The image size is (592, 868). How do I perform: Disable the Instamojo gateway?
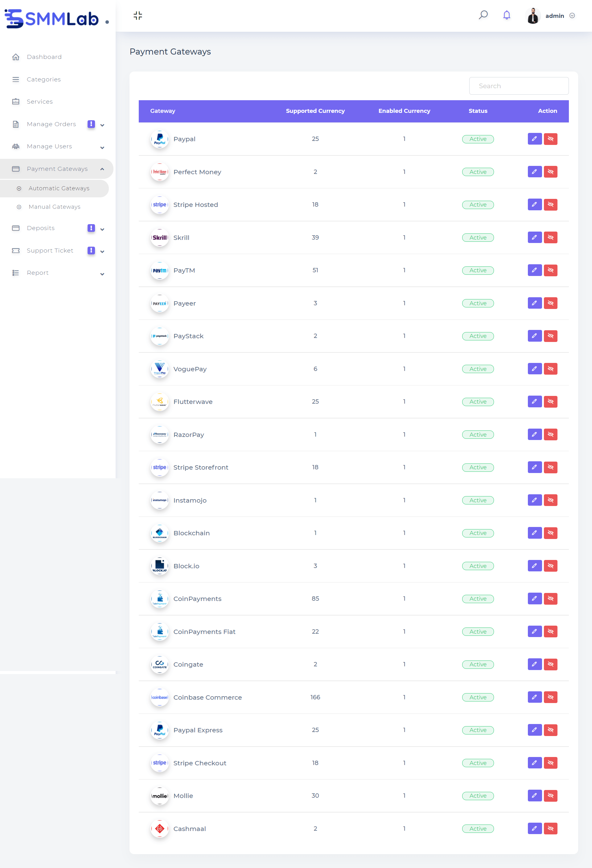tap(551, 500)
